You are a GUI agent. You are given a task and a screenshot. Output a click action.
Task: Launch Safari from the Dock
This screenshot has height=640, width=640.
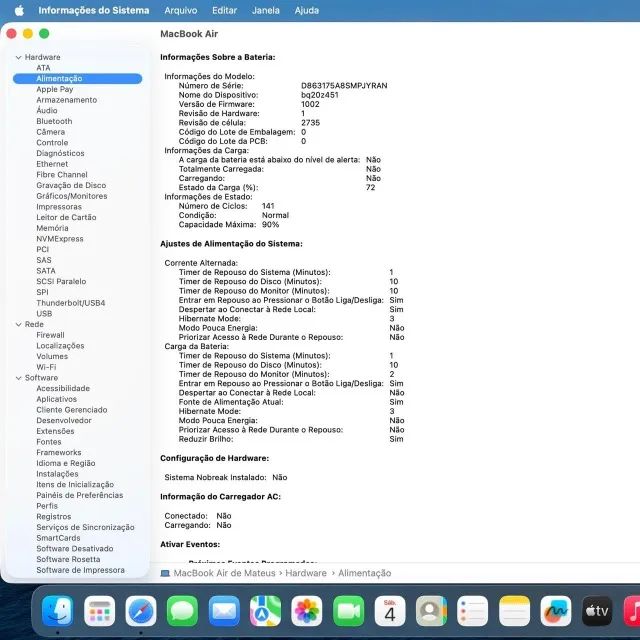click(x=141, y=611)
